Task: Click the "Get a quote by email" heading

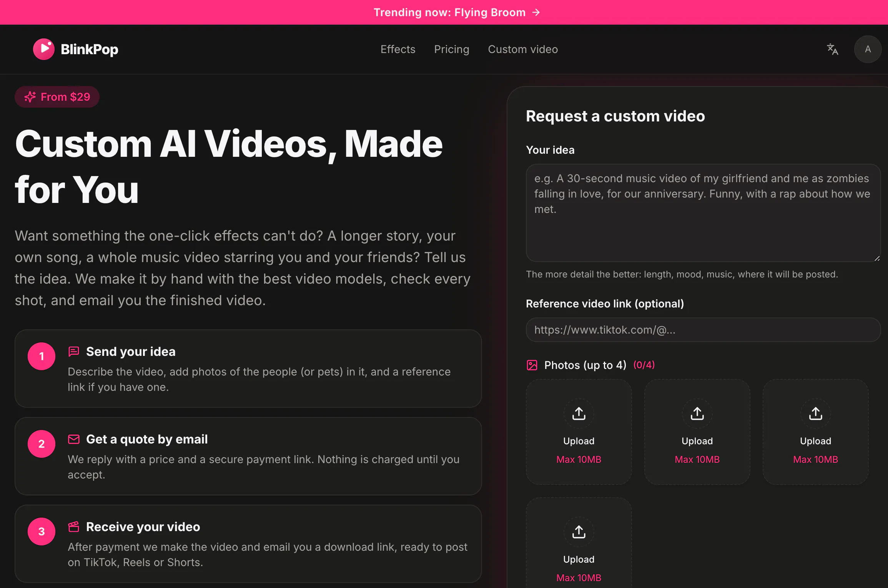Action: [x=147, y=439]
